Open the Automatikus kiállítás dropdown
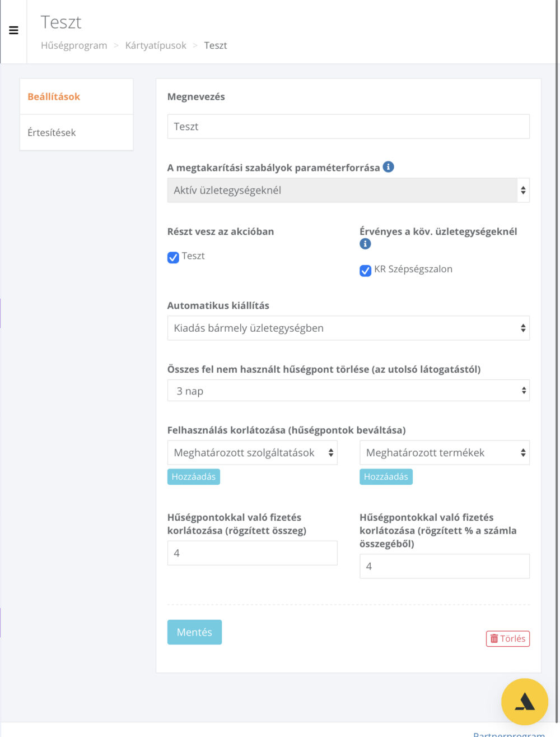 coord(348,328)
